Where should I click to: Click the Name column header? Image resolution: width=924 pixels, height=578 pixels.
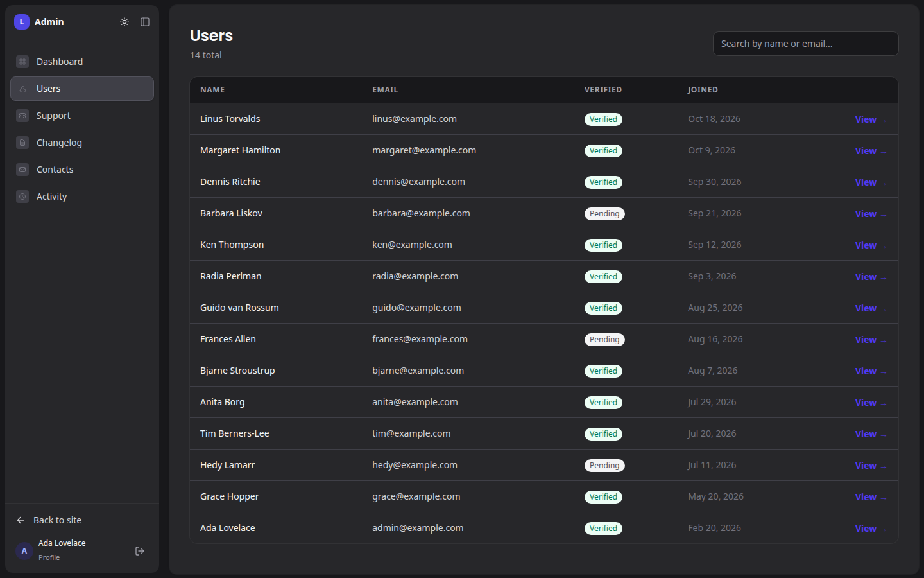212,90
